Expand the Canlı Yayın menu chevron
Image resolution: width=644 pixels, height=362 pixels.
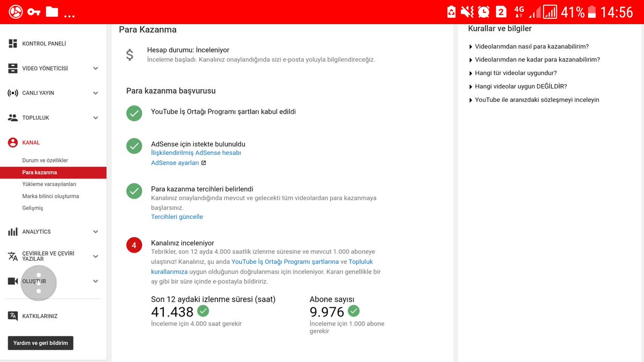96,93
